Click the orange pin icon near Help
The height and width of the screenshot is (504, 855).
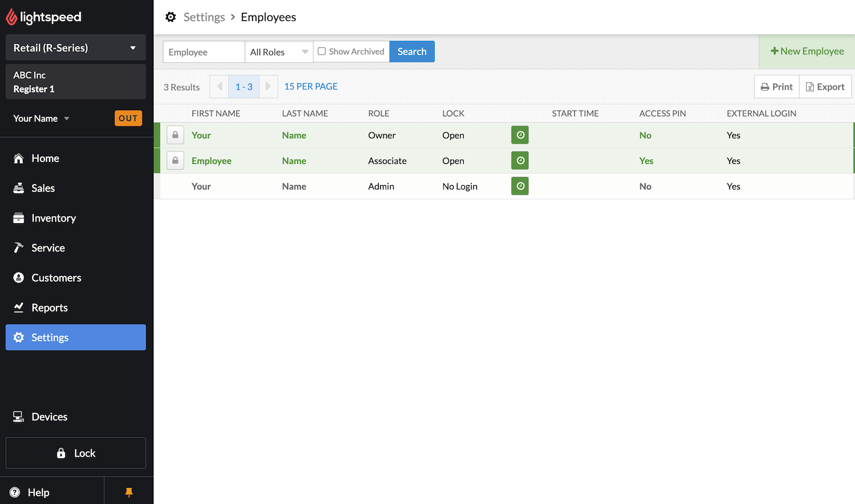coord(129,492)
